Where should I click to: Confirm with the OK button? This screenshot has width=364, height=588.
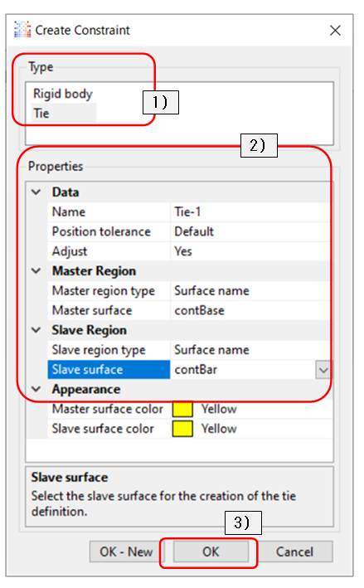pyautogui.click(x=211, y=552)
